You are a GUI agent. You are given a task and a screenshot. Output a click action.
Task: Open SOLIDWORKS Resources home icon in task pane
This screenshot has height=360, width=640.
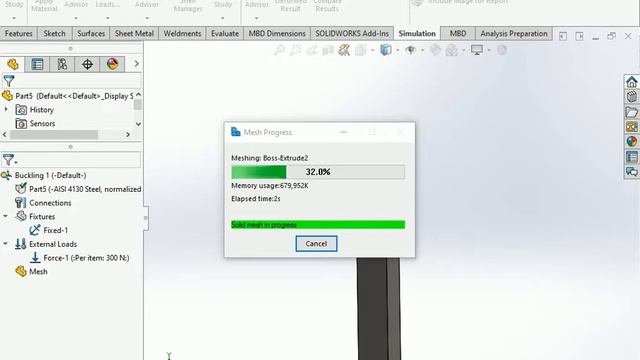click(631, 82)
